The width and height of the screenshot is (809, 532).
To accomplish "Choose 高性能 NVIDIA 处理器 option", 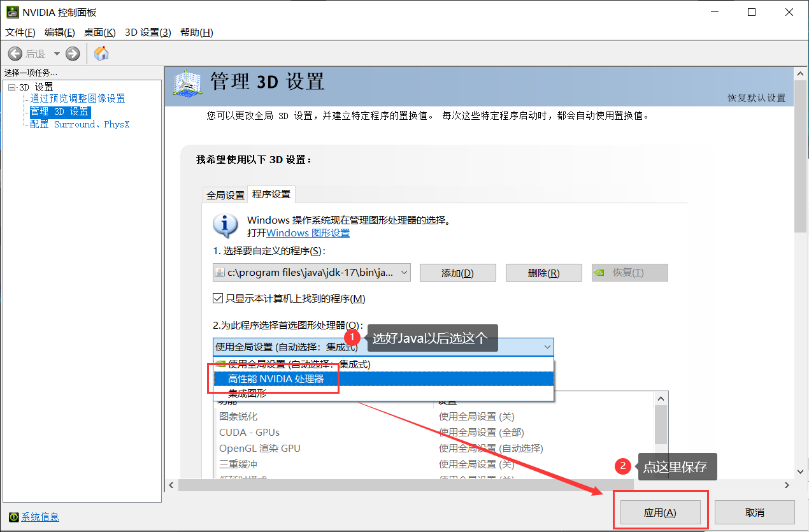I will point(383,379).
